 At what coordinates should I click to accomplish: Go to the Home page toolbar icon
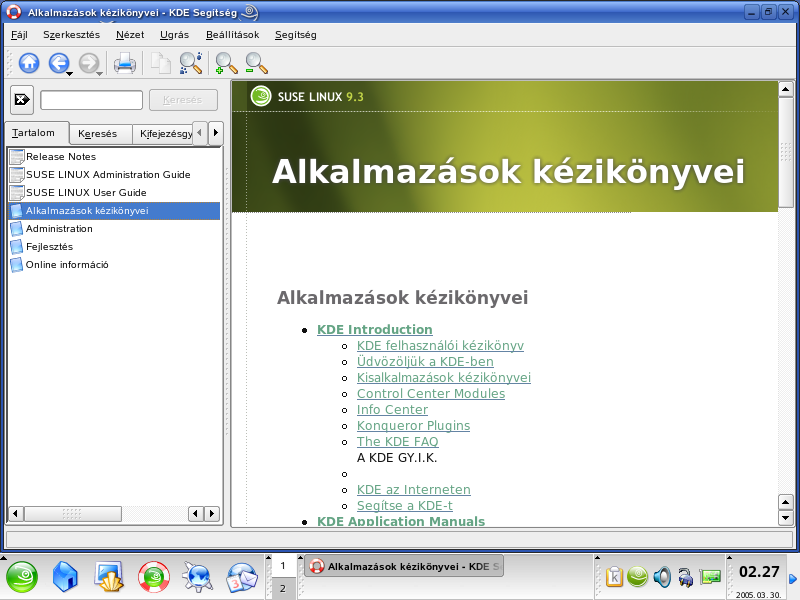[x=29, y=63]
